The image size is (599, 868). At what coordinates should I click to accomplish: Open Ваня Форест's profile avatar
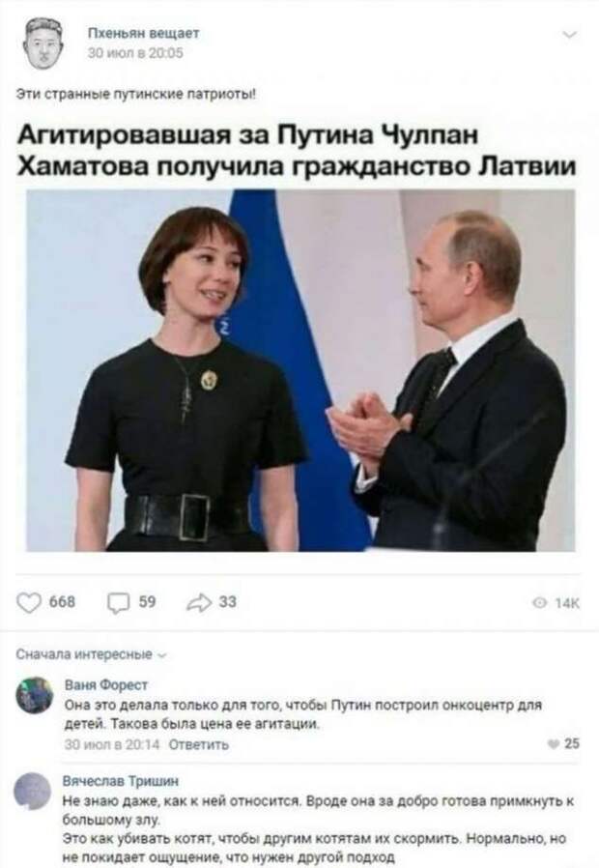(x=34, y=695)
